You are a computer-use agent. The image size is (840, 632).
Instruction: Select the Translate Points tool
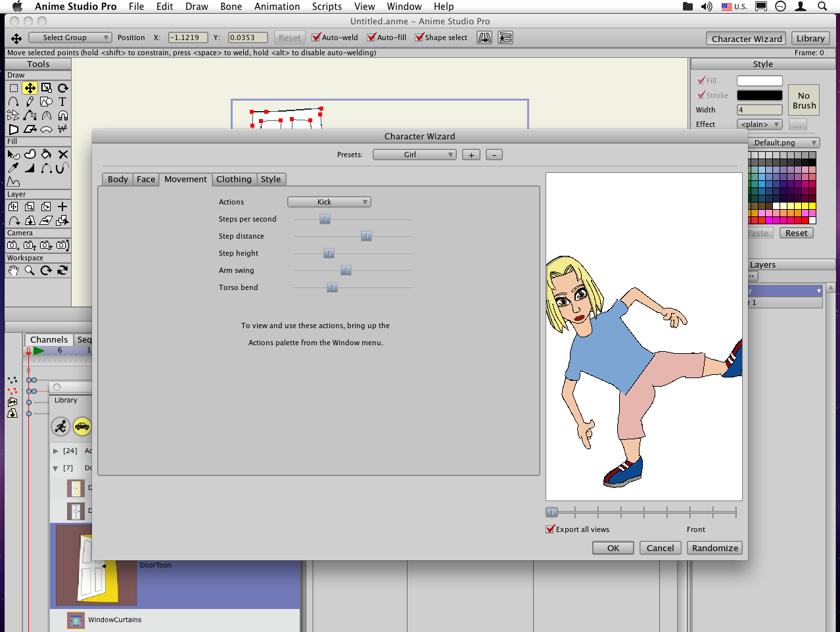click(x=30, y=88)
